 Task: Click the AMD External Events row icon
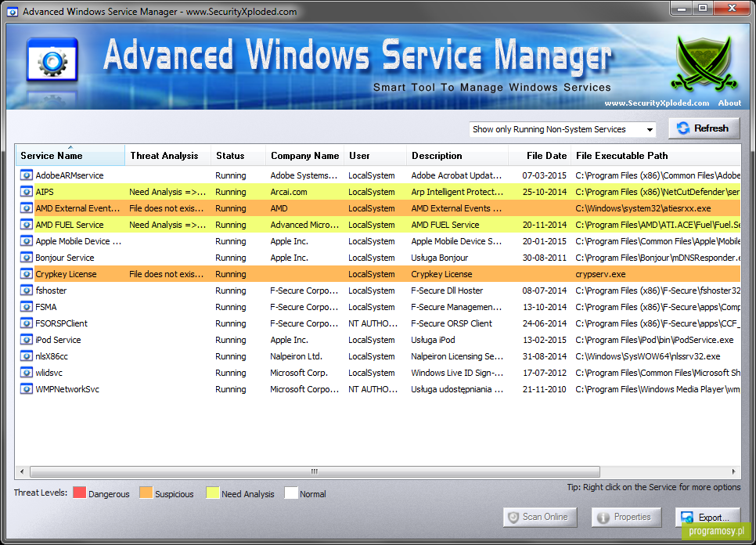click(26, 208)
